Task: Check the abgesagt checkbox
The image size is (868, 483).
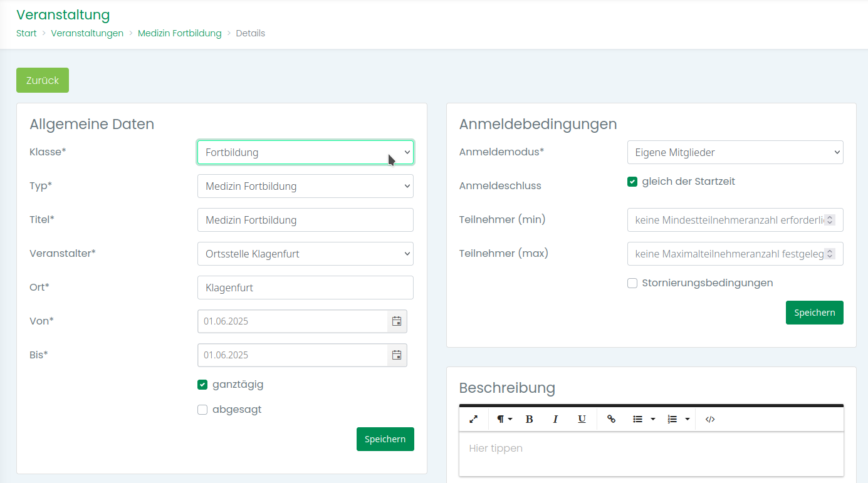Action: [x=202, y=410]
